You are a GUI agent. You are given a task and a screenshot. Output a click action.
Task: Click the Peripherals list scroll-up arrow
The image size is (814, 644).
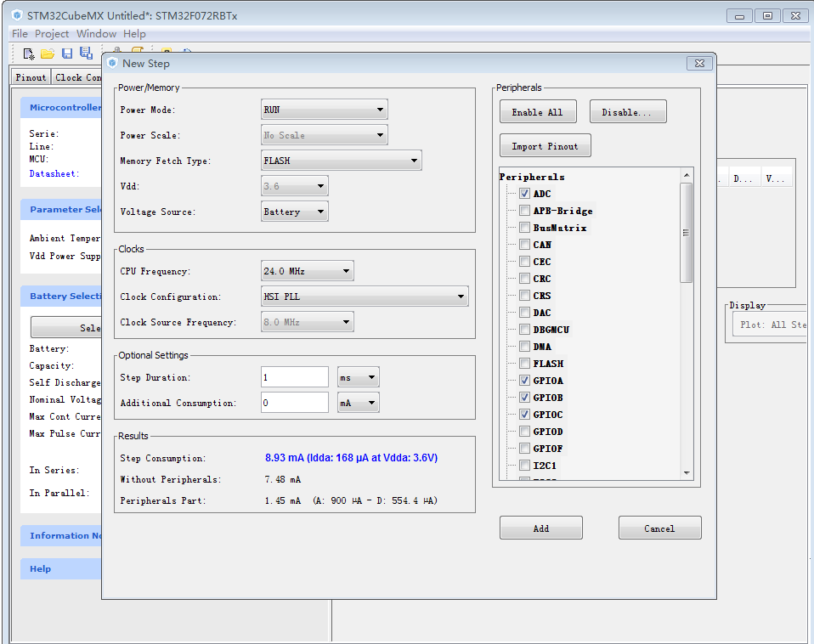coord(687,175)
